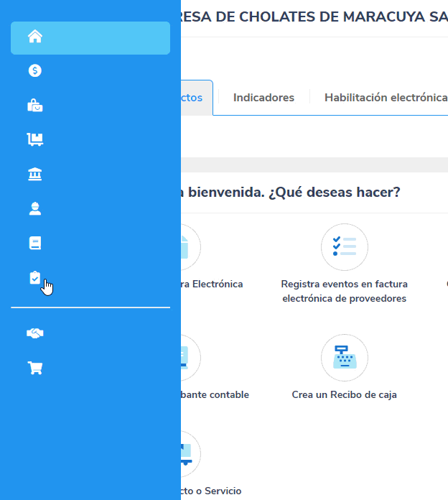Click the product or service cart icon

click(x=191, y=454)
